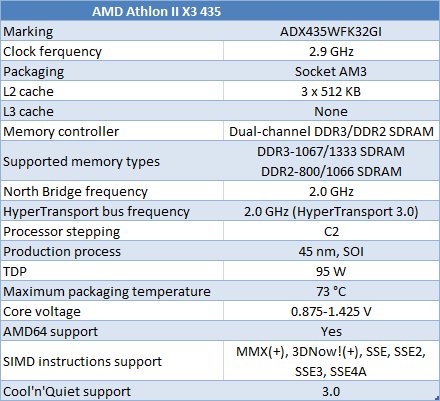Click the Supported memory types label

tap(81, 162)
